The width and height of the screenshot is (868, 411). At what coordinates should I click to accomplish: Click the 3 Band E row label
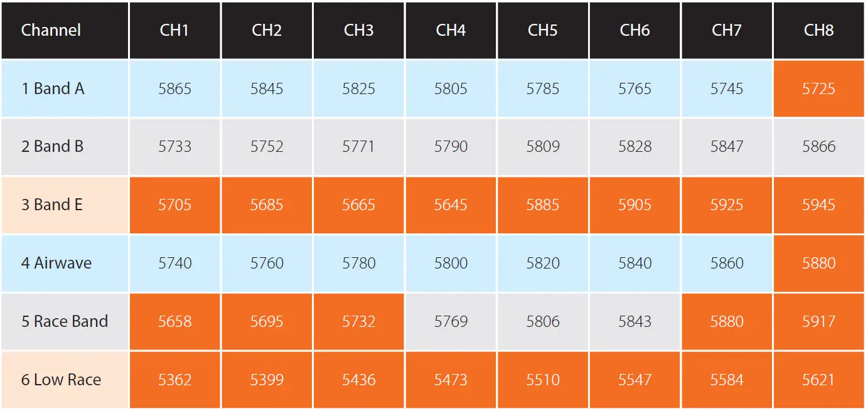(x=52, y=205)
